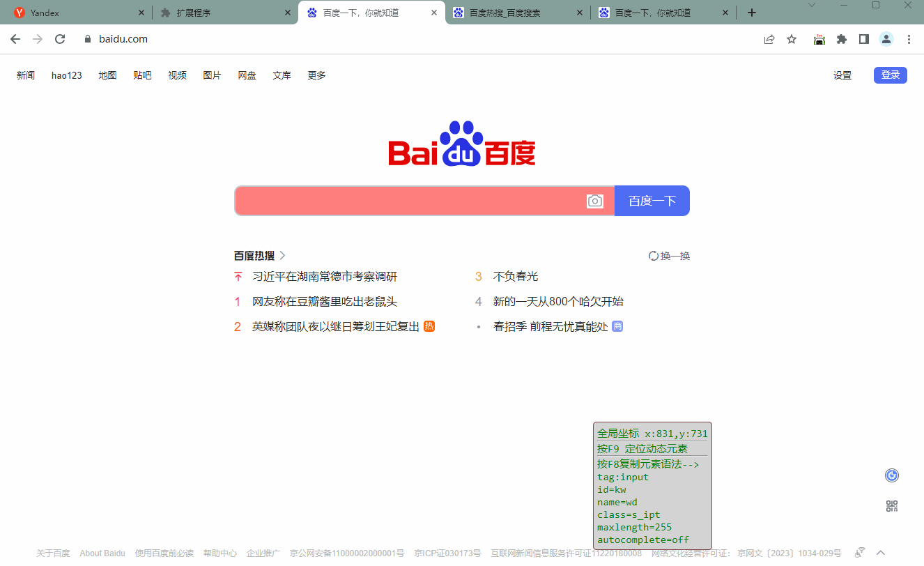This screenshot has height=566, width=924.
Task: Click the camera image-search icon in the search box
Action: 595,201
